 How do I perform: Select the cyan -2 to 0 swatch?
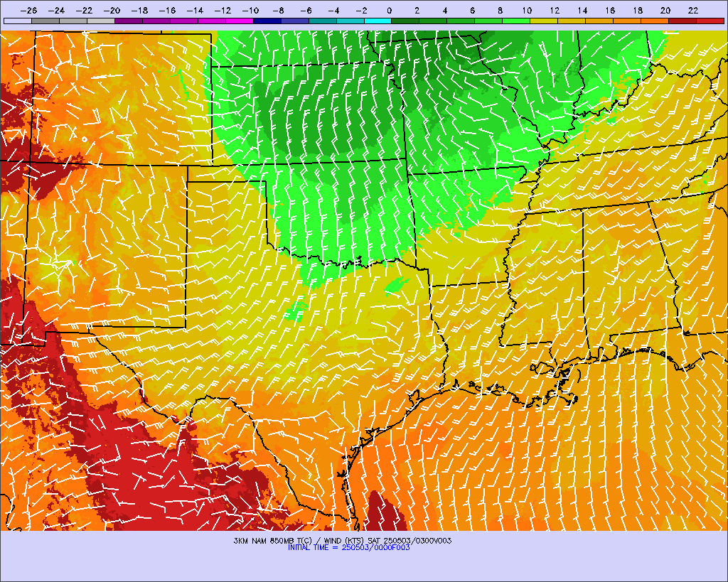pos(378,21)
